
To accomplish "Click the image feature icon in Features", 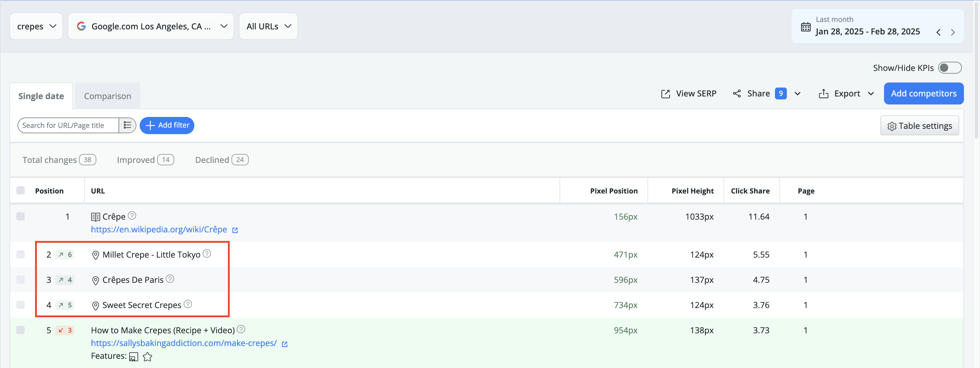I will 133,357.
